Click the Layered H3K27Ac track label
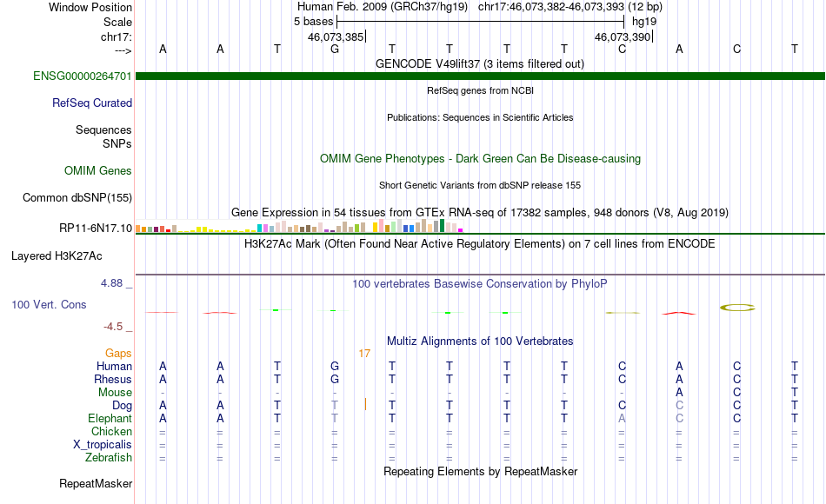The image size is (826, 504). (57, 256)
